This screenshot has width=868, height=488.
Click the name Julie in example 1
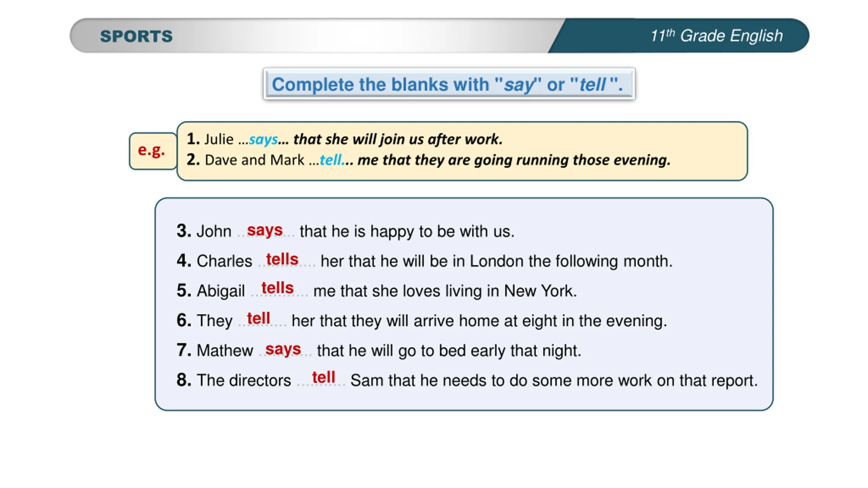click(219, 139)
